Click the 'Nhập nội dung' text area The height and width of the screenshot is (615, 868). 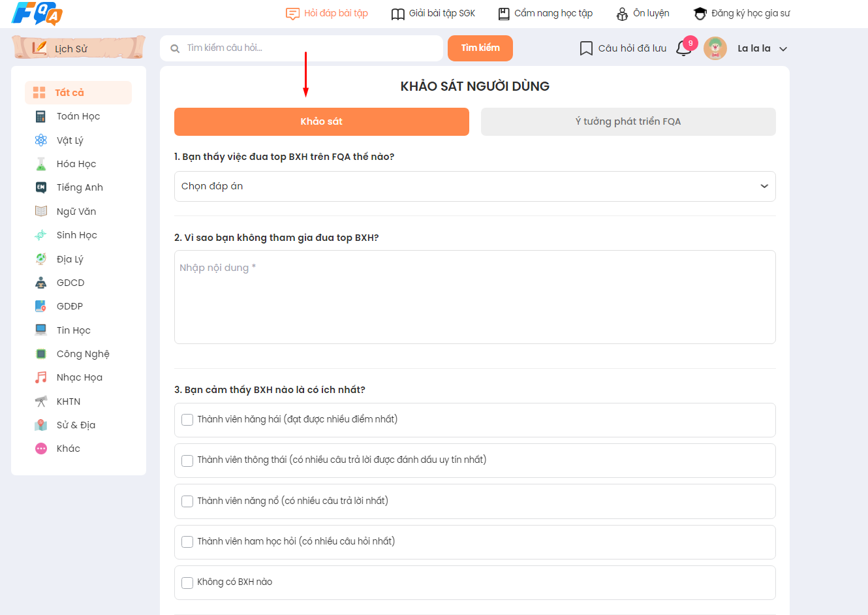[x=474, y=297]
